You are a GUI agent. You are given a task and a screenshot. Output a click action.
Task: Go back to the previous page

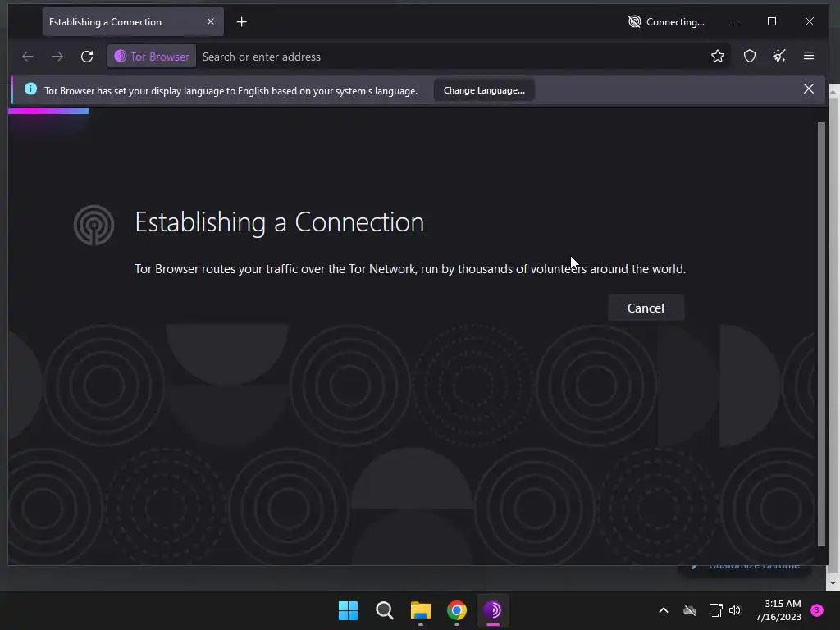point(28,57)
